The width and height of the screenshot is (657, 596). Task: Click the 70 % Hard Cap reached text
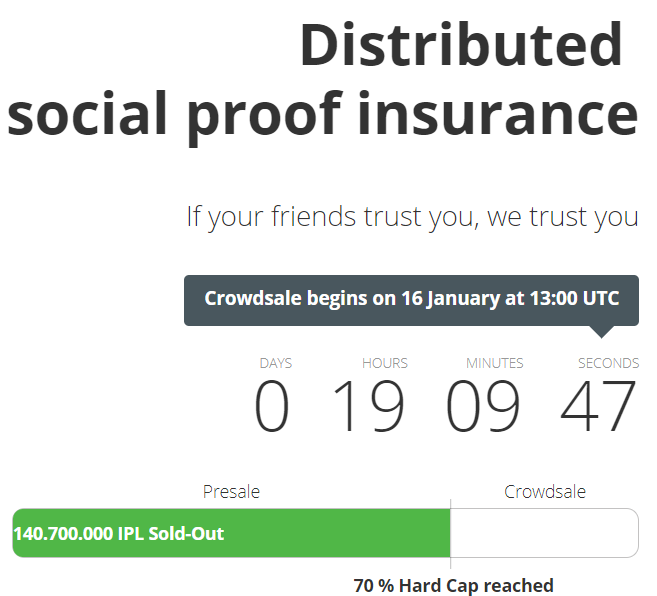(453, 586)
